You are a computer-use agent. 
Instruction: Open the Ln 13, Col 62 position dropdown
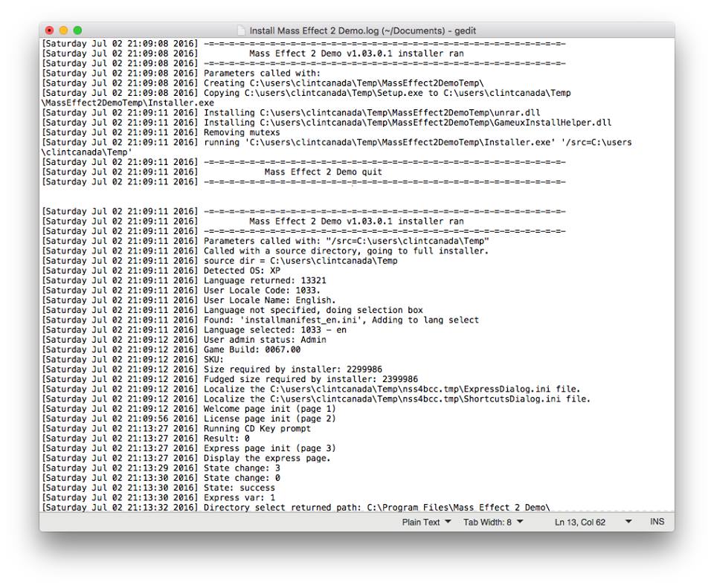pyautogui.click(x=593, y=522)
